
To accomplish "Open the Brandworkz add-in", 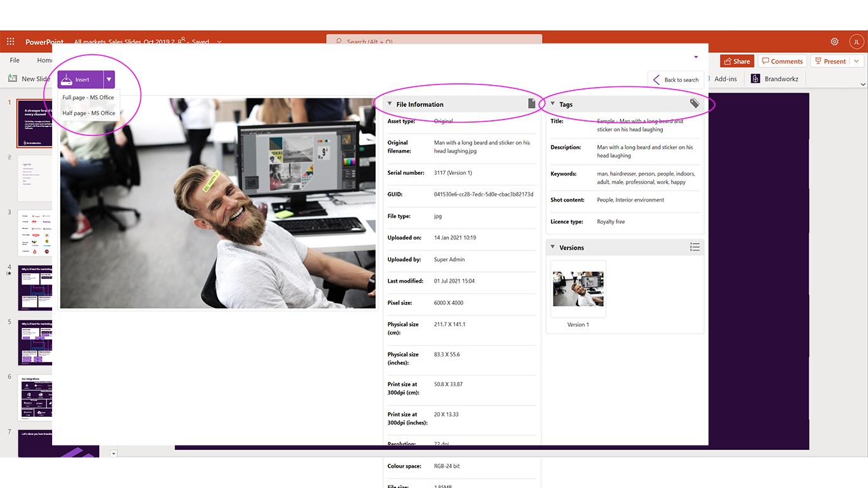I will pos(774,79).
